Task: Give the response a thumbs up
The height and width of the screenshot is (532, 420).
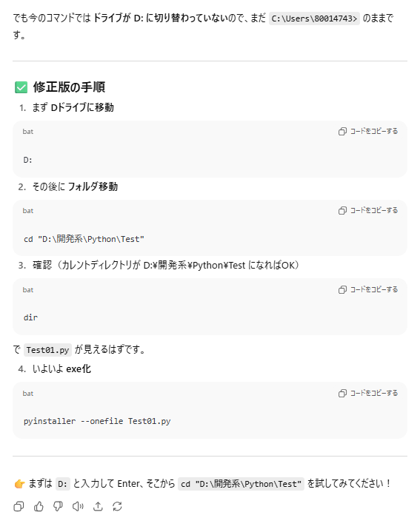Action: tap(39, 507)
